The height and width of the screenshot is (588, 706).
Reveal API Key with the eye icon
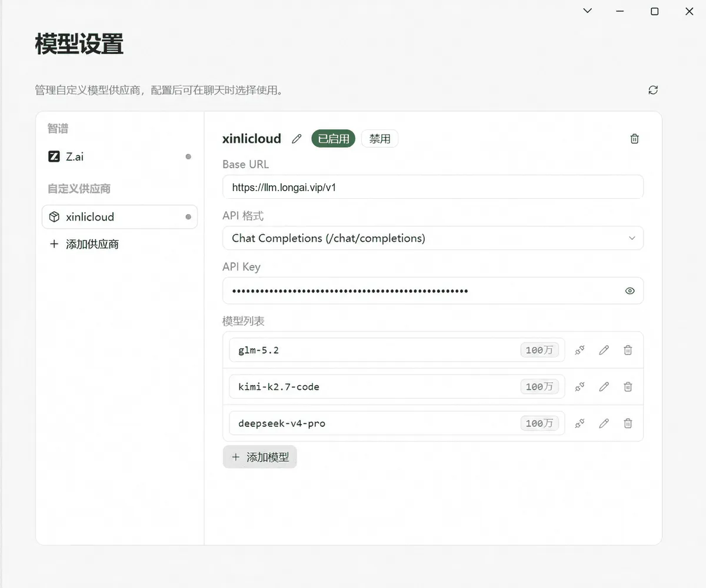click(630, 290)
